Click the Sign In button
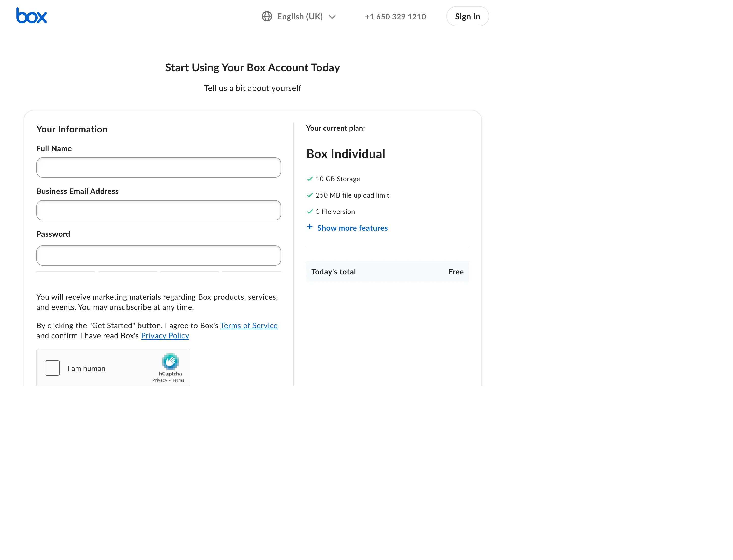 tap(467, 16)
